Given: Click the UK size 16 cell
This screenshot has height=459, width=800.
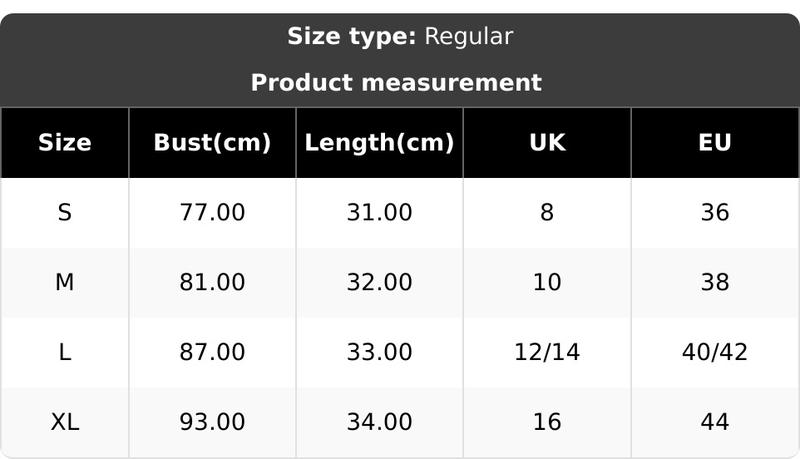Looking at the screenshot, I should click(x=547, y=422).
